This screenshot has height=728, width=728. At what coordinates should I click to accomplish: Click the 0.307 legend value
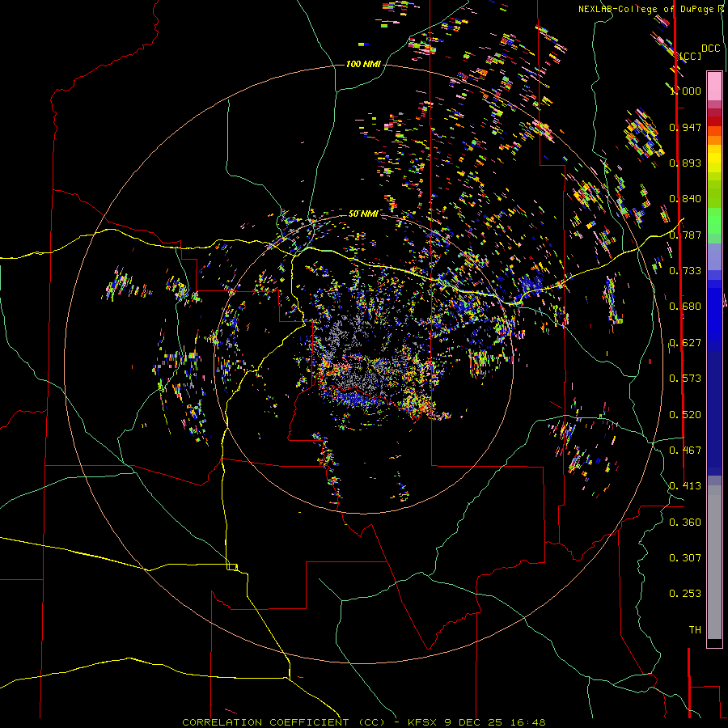[685, 558]
